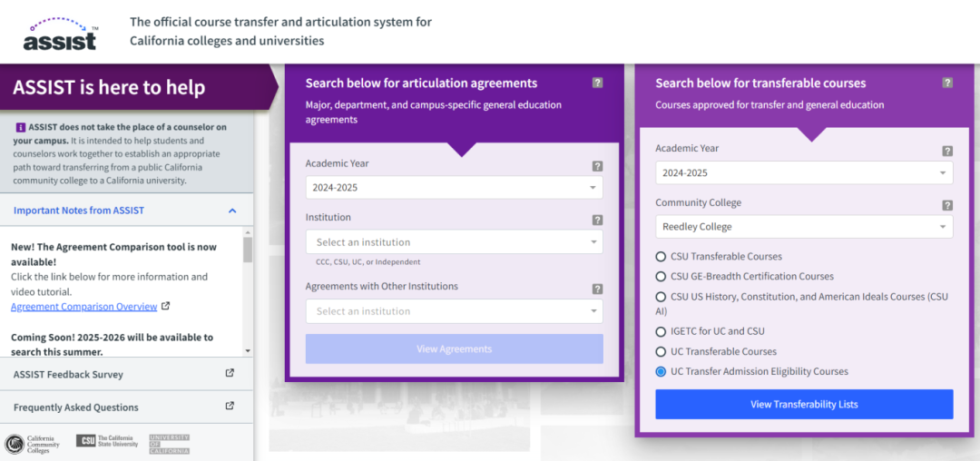Click help icon next to Community College label

point(947,205)
